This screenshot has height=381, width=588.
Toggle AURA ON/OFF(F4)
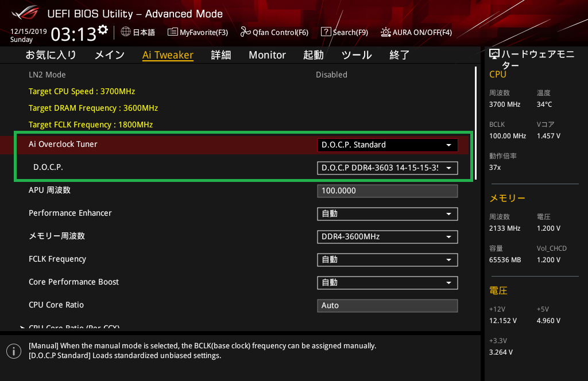pyautogui.click(x=416, y=32)
